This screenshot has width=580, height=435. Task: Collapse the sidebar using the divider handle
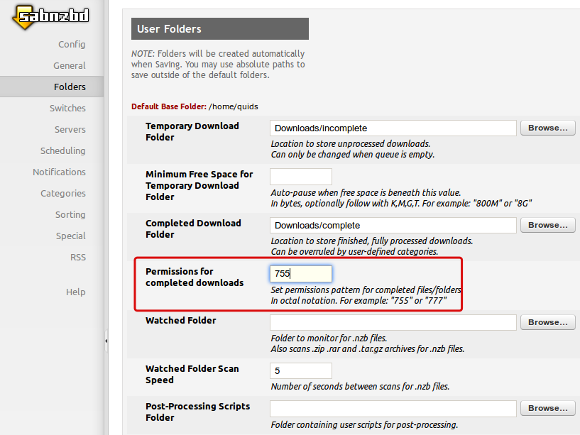(106, 341)
